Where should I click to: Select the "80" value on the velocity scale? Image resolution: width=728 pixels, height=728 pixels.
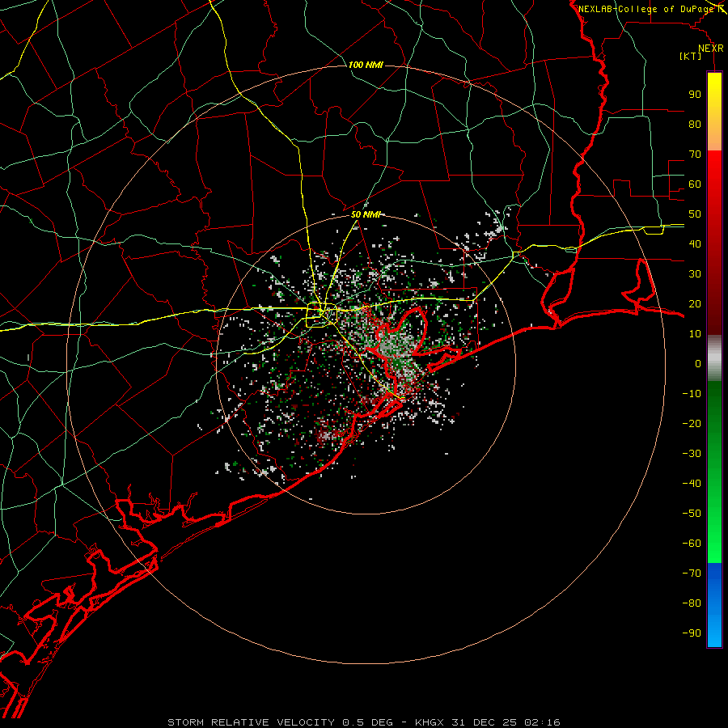coord(695,124)
